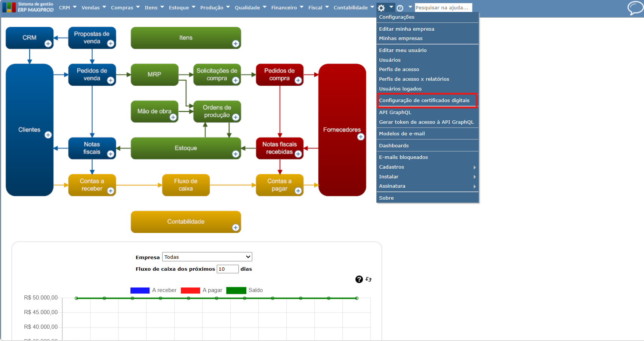
Task: Add new via Propostas de venda plus
Action: [x=111, y=44]
